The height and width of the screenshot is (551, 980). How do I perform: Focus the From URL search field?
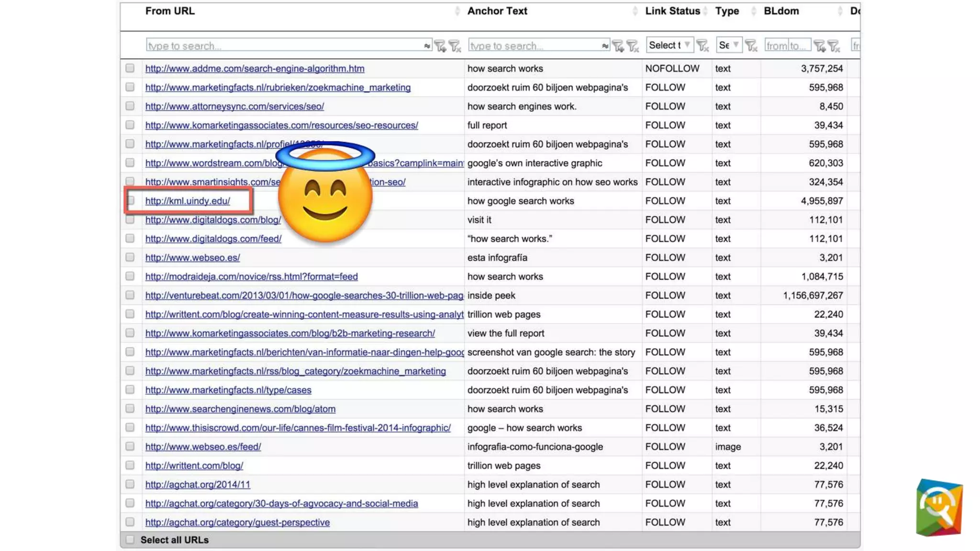[282, 46]
